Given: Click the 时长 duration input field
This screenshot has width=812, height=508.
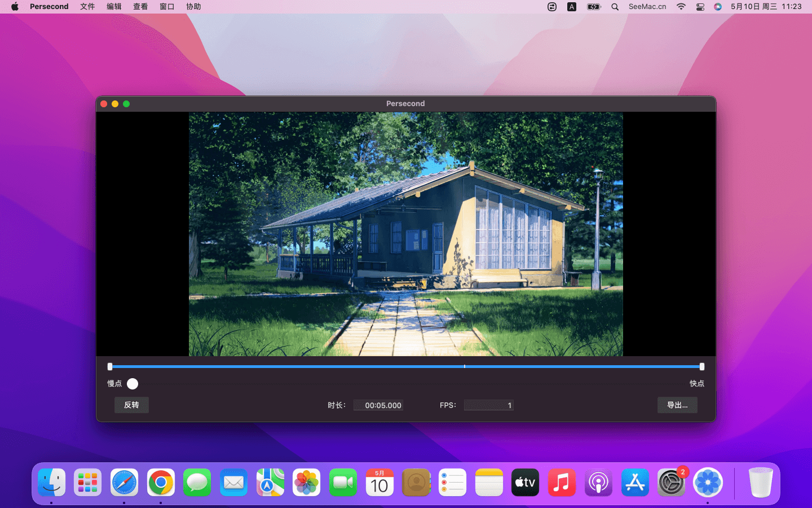Looking at the screenshot, I should click(378, 405).
